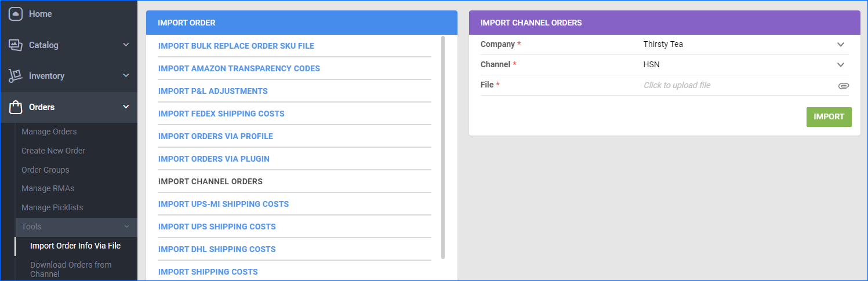The width and height of the screenshot is (868, 281).
Task: Click the file upload field
Action: [x=744, y=85]
